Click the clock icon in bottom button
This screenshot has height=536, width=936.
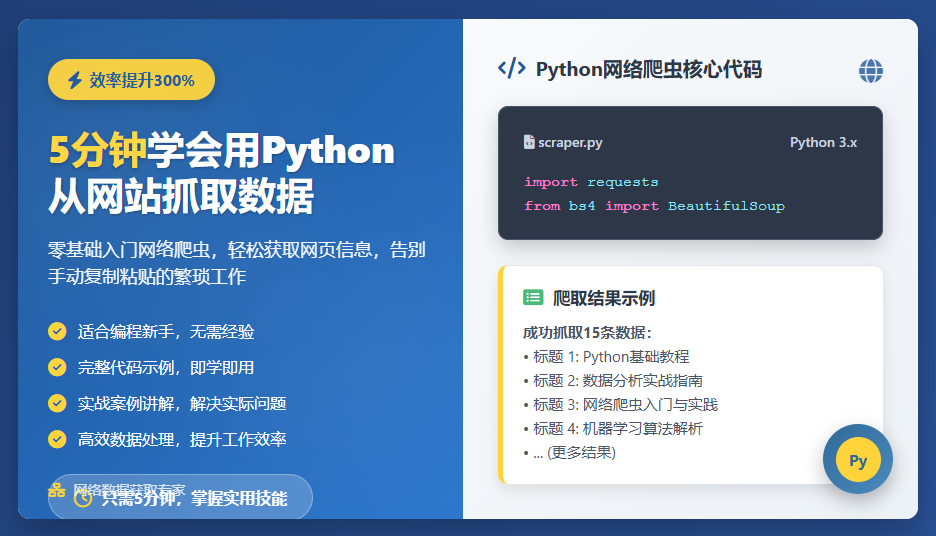pyautogui.click(x=83, y=498)
